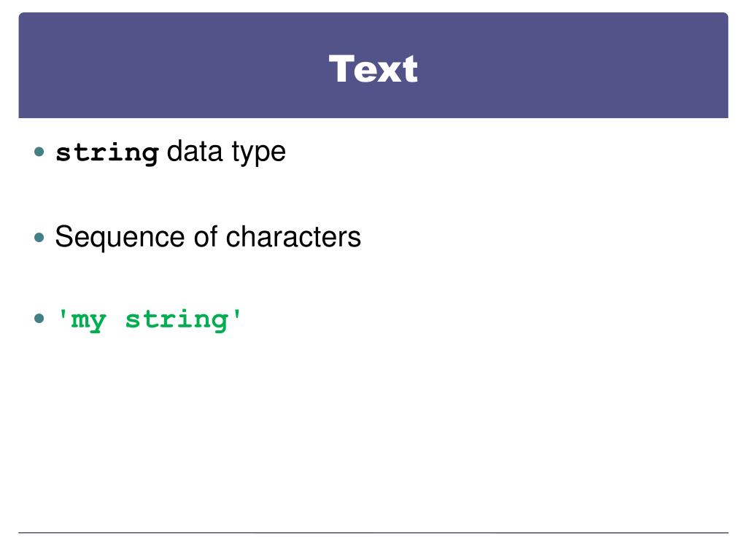Click the opening quote of 'my string'
747x560 pixels.
click(x=62, y=315)
